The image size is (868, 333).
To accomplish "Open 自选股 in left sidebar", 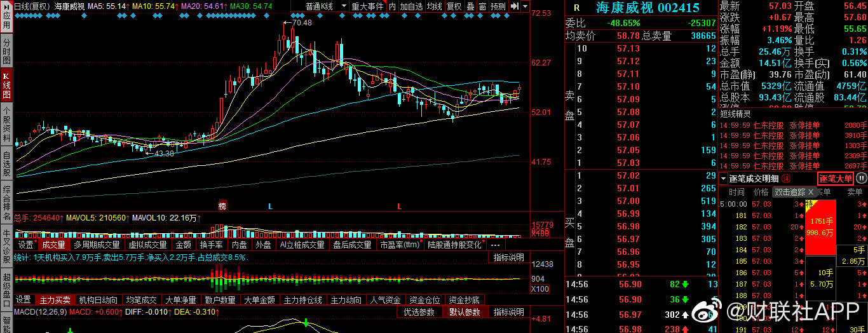I will pos(6,163).
